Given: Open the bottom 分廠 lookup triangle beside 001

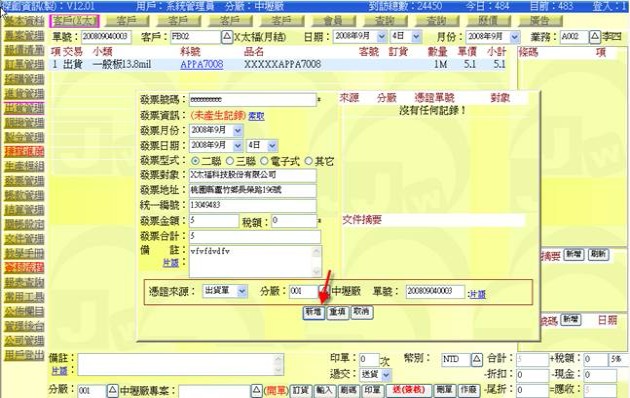Looking at the screenshot, I should click(113, 390).
